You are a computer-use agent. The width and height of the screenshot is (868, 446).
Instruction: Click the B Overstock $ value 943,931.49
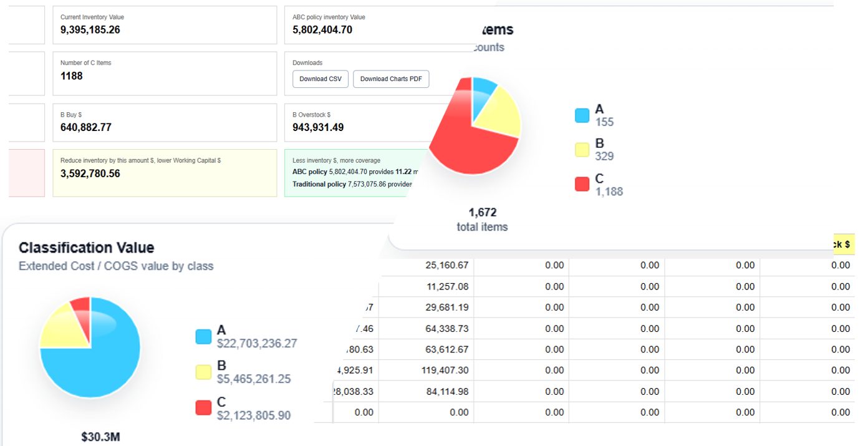[318, 127]
